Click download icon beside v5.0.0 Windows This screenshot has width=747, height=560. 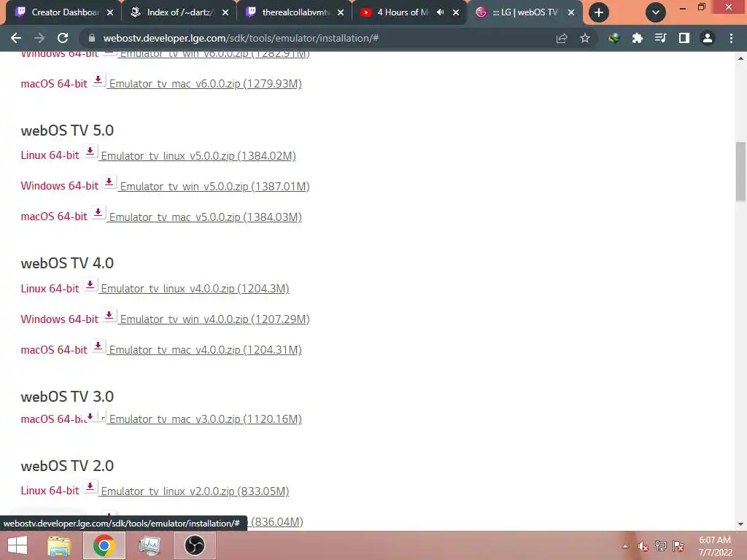[x=109, y=182]
